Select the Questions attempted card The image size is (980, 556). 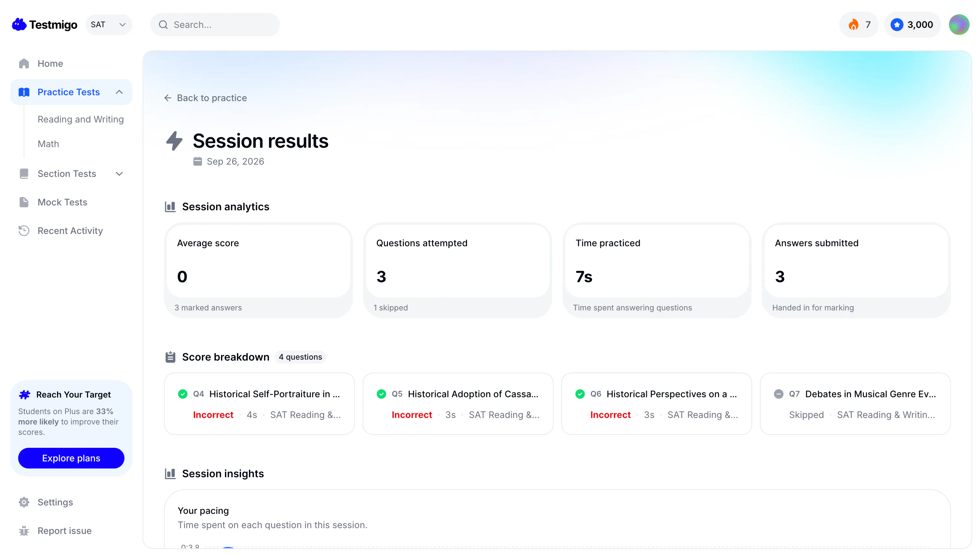click(x=458, y=270)
